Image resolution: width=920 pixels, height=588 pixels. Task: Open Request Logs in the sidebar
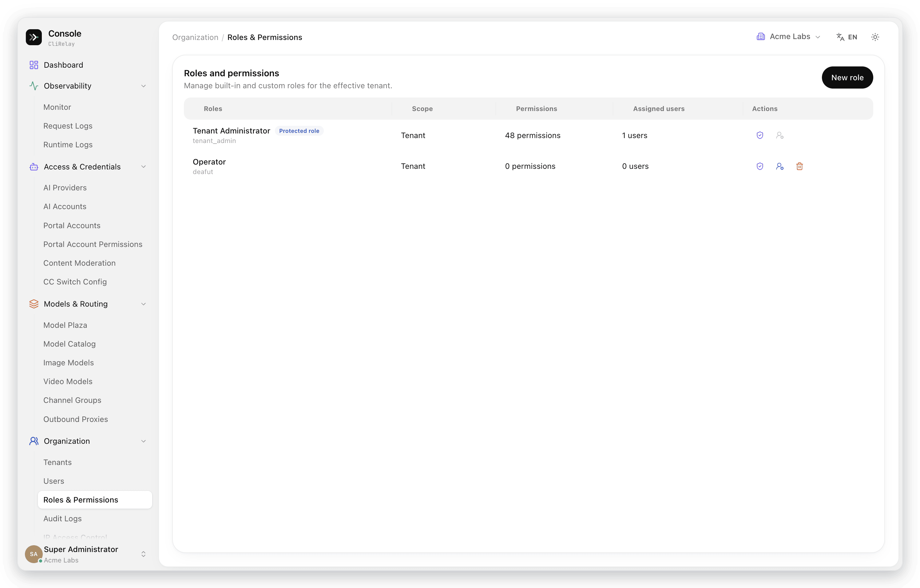68,126
